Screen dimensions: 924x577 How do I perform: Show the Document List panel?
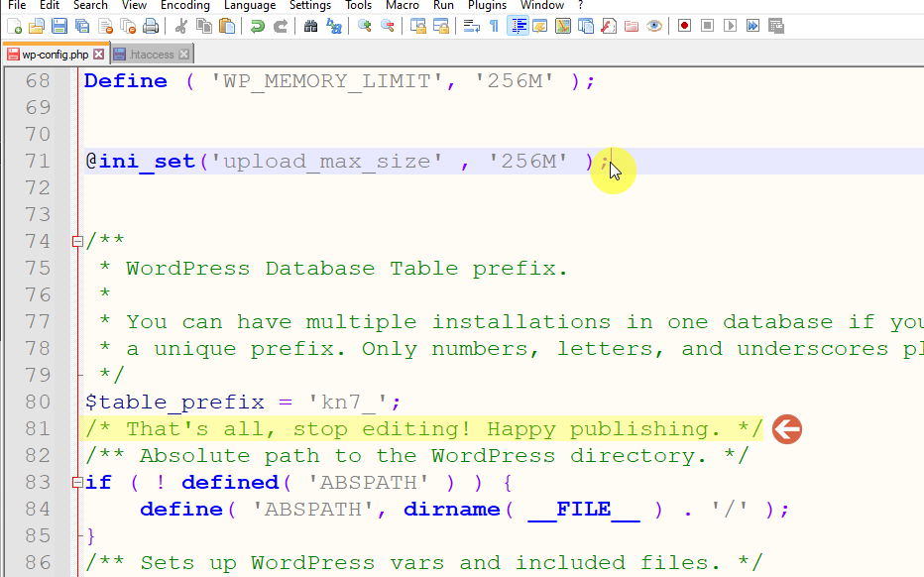pos(586,26)
